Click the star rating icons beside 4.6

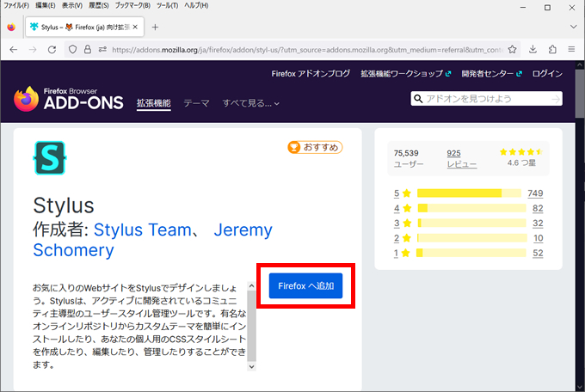[x=520, y=152]
